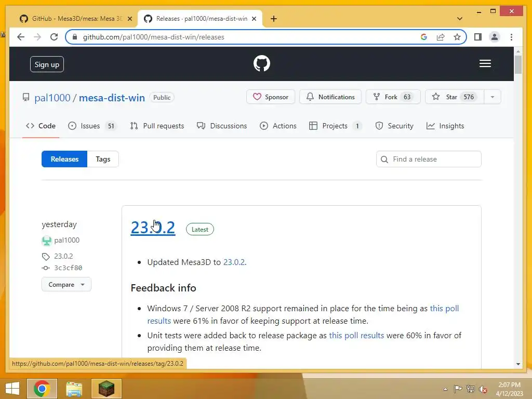This screenshot has height=399, width=532.
Task: Expand the Star lists dropdown arrow
Action: pyautogui.click(x=493, y=97)
